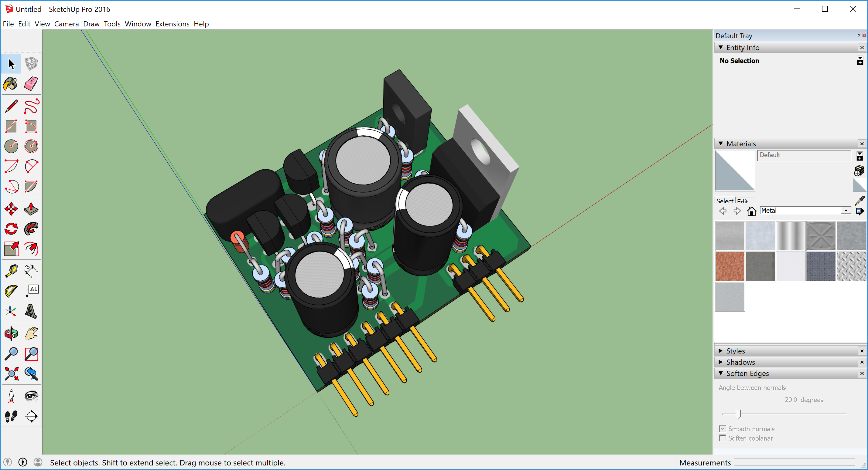
Task: Open the Camera menu
Action: coord(67,24)
